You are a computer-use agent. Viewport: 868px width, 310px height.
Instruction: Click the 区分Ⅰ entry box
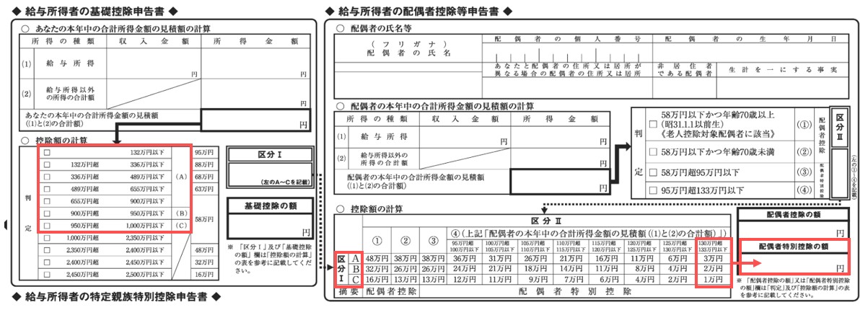[x=270, y=173]
